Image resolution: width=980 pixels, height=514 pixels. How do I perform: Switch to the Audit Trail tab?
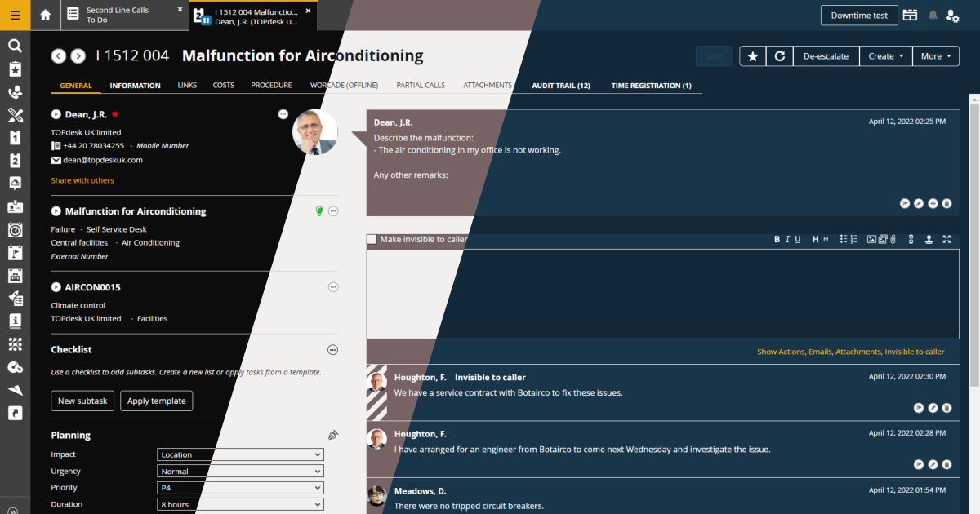[560, 86]
